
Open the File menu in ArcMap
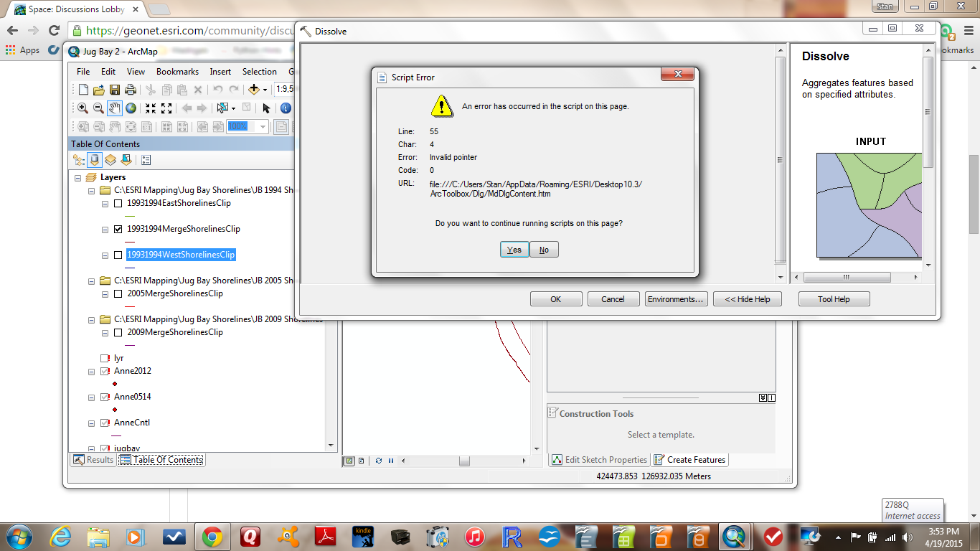pyautogui.click(x=83, y=72)
